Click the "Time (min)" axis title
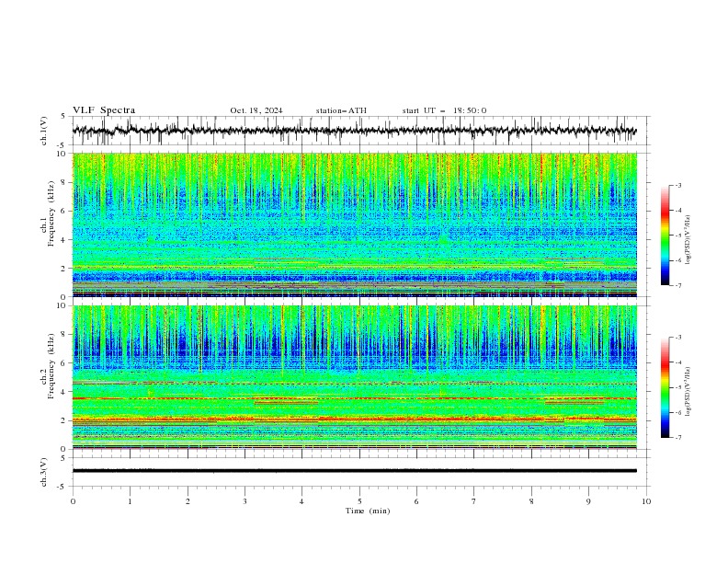728x563 pixels. click(368, 511)
